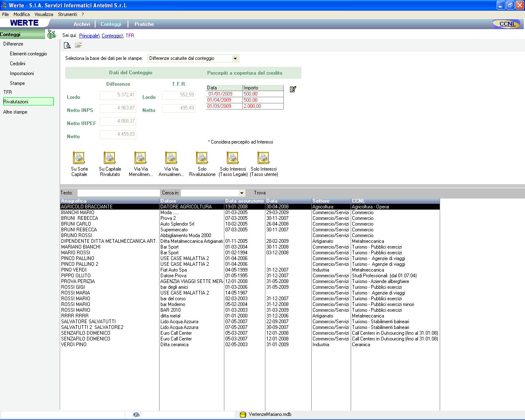
Task: Open the Visualizza menu
Action: click(43, 14)
